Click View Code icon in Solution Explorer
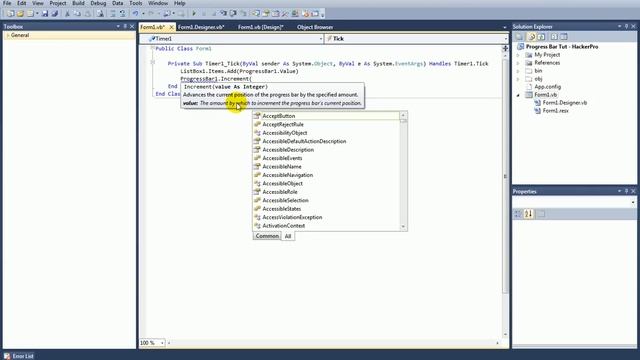The width and height of the screenshot is (640, 360). pyautogui.click(x=554, y=36)
